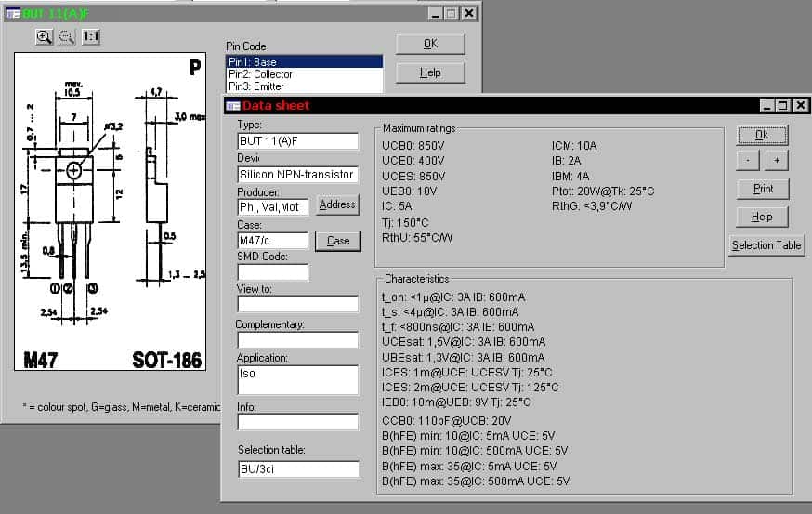Click the Complementary field

point(298,340)
